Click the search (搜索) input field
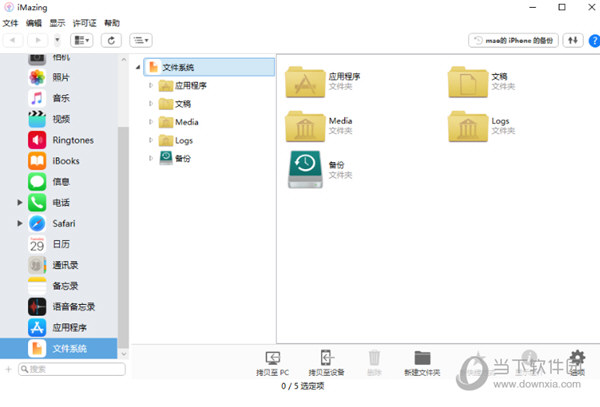This screenshot has height=407, width=600. coord(72,369)
